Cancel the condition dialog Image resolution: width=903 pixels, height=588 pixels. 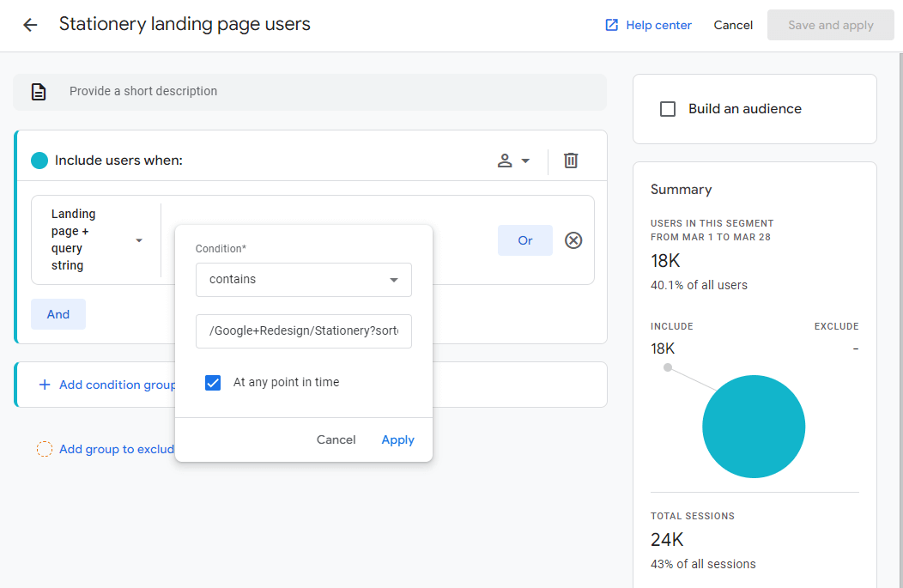click(x=336, y=439)
